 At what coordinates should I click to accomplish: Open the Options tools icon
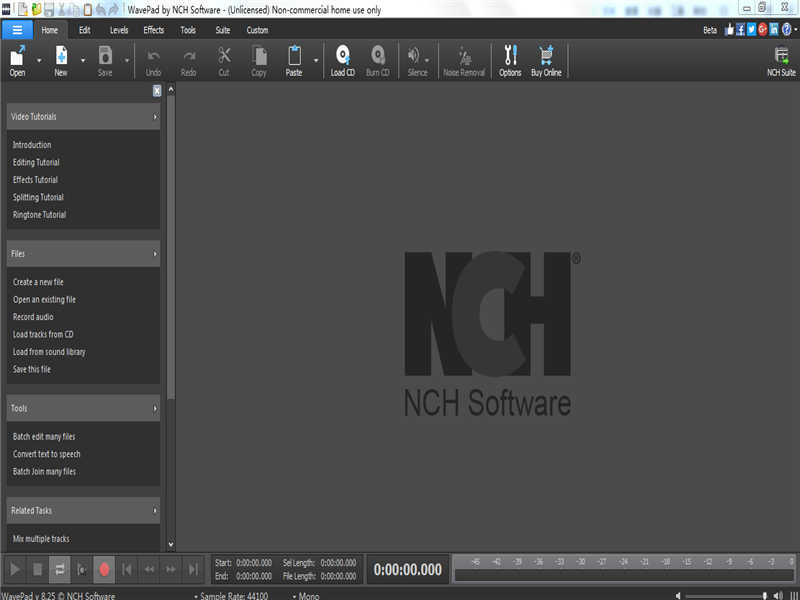tap(511, 61)
